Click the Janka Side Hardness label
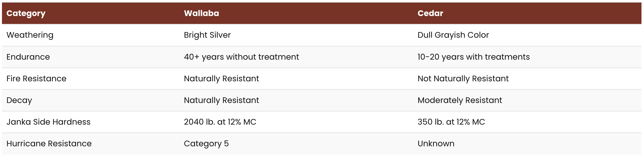The image size is (644, 157). click(49, 122)
